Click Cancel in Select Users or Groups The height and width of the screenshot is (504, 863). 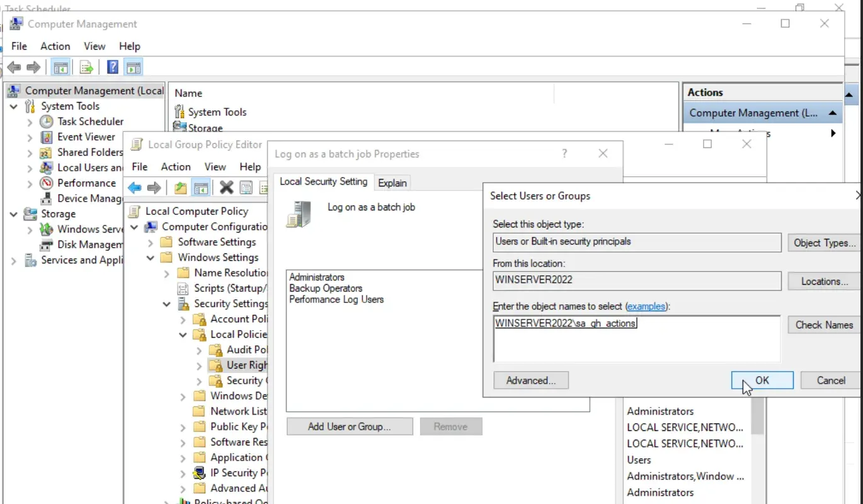[x=831, y=380]
